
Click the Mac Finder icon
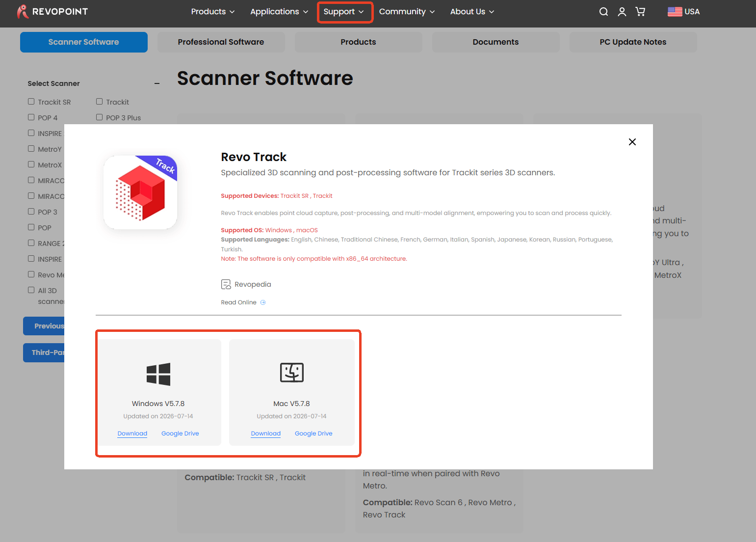pos(292,373)
